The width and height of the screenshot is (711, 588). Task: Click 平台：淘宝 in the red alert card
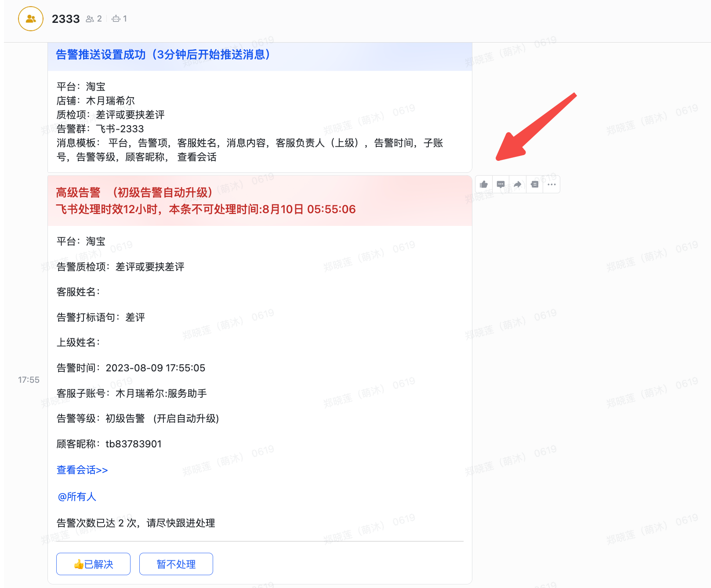(81, 241)
